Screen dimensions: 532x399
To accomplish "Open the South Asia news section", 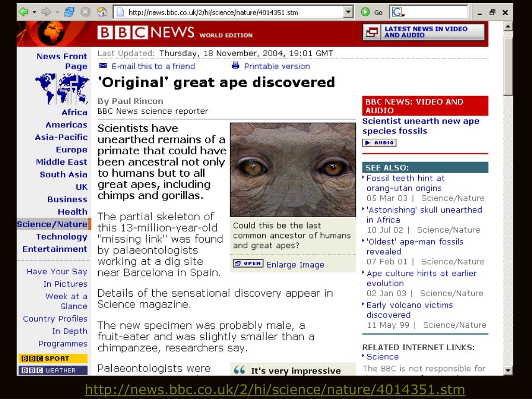I will coord(63,175).
